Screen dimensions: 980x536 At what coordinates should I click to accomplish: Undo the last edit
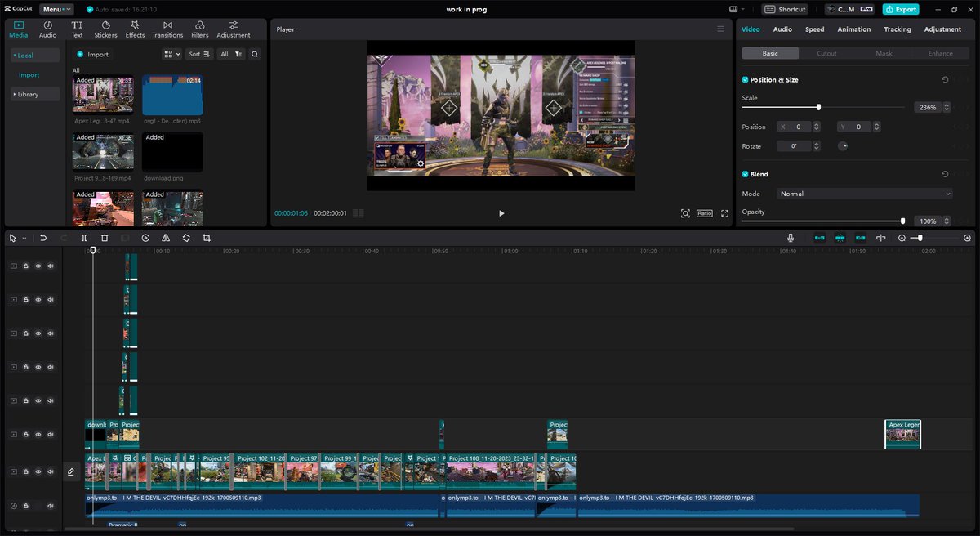point(43,238)
